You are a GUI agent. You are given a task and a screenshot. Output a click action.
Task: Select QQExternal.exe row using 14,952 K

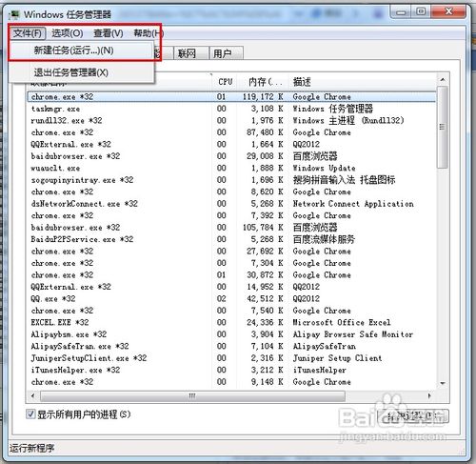click(x=231, y=287)
